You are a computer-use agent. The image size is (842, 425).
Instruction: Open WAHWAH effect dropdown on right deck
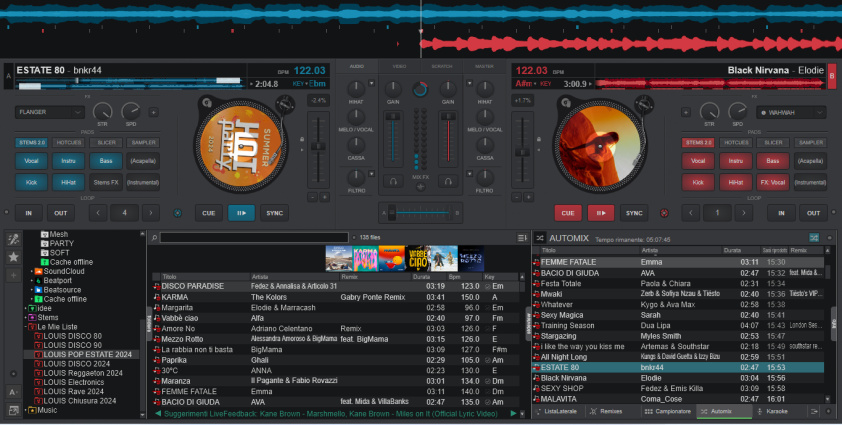(791, 112)
